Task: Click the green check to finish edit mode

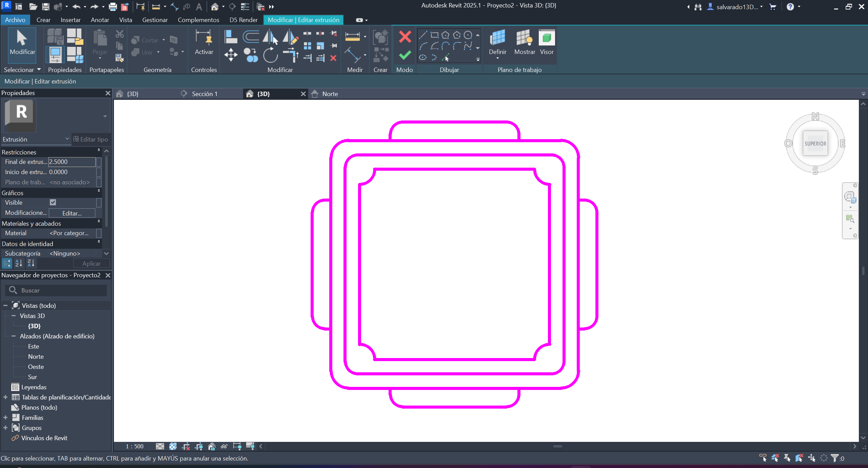Action: (405, 55)
